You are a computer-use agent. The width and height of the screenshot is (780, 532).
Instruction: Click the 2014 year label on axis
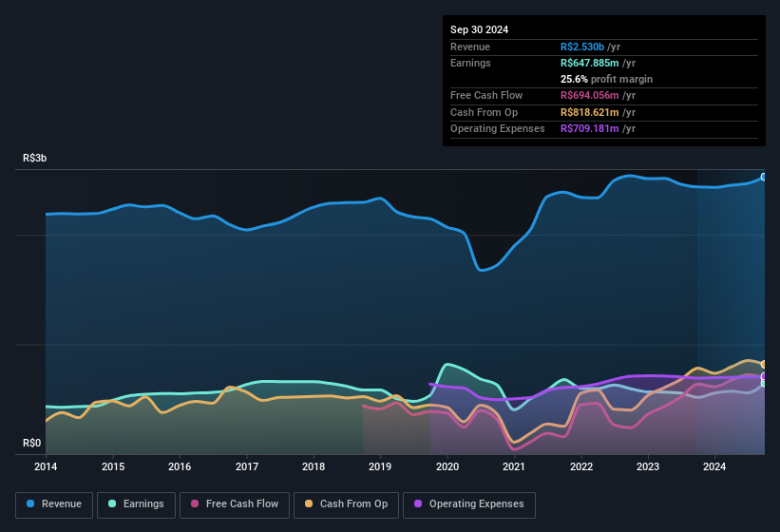point(46,466)
